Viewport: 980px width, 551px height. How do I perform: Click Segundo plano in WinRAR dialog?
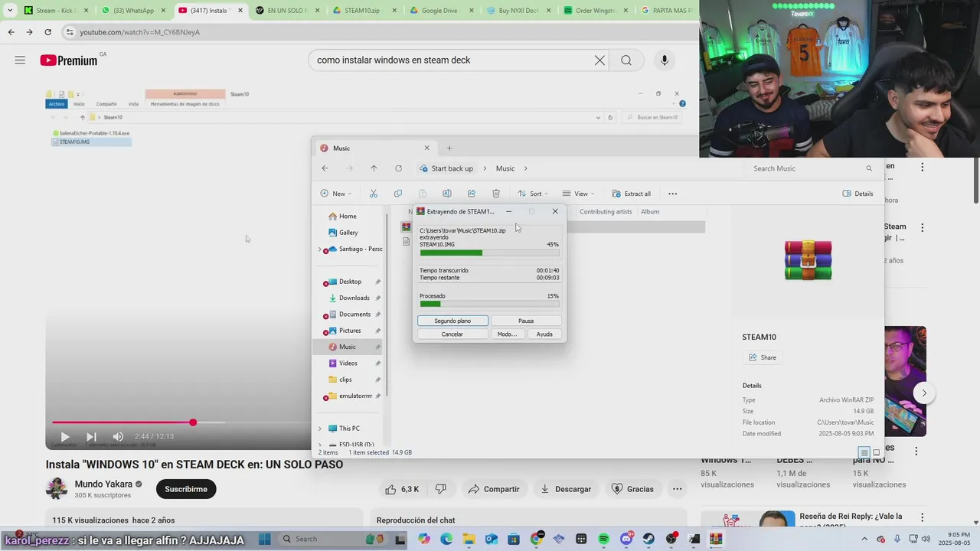pos(452,321)
